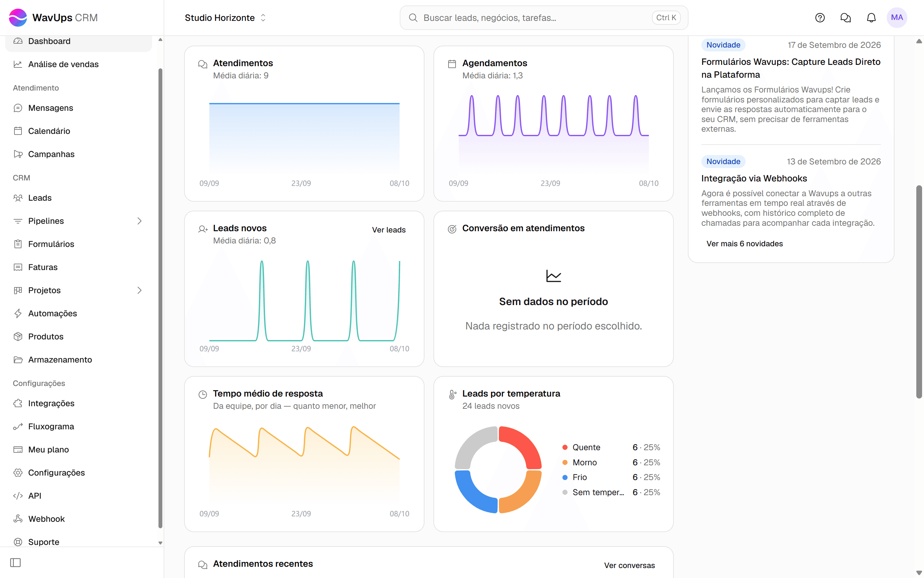Screen dimensions: 924x578
Task: Click the Campanhas flag icon
Action: coord(18,154)
